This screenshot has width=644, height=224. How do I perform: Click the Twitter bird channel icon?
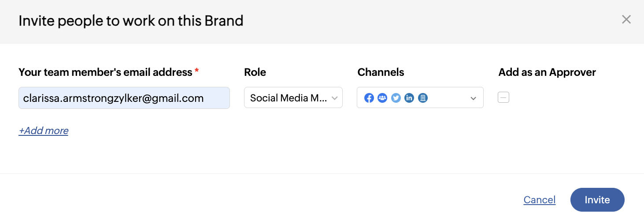[x=396, y=98]
